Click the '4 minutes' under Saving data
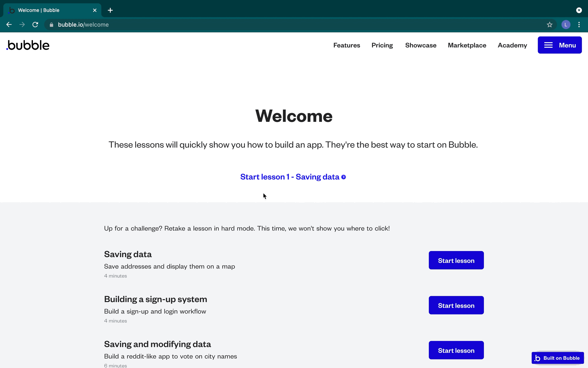The height and width of the screenshot is (368, 588). 116,276
